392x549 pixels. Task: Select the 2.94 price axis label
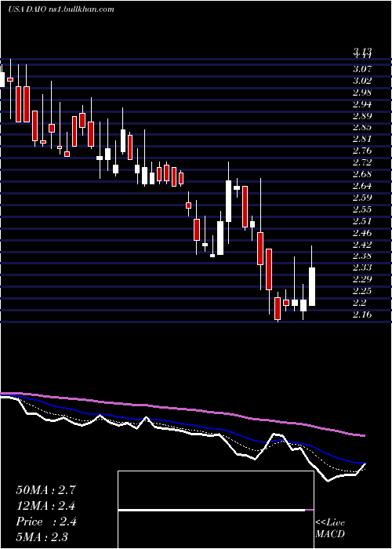tap(362, 104)
